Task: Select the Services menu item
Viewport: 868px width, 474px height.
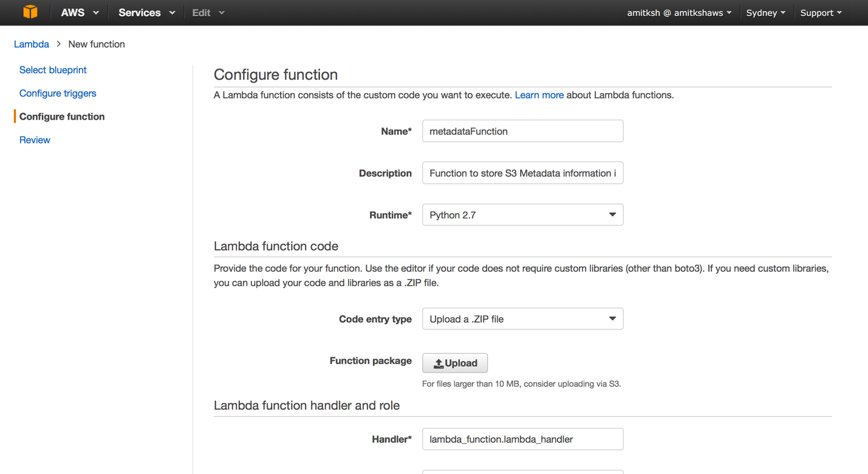Action: (140, 12)
